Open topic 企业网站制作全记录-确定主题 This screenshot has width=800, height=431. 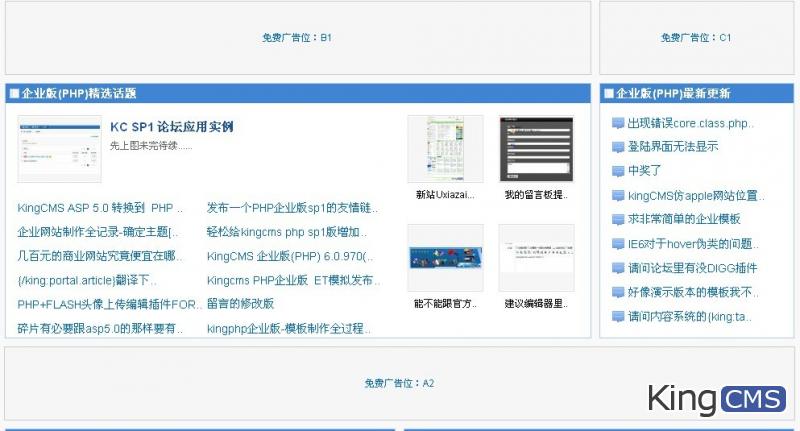pyautogui.click(x=98, y=232)
